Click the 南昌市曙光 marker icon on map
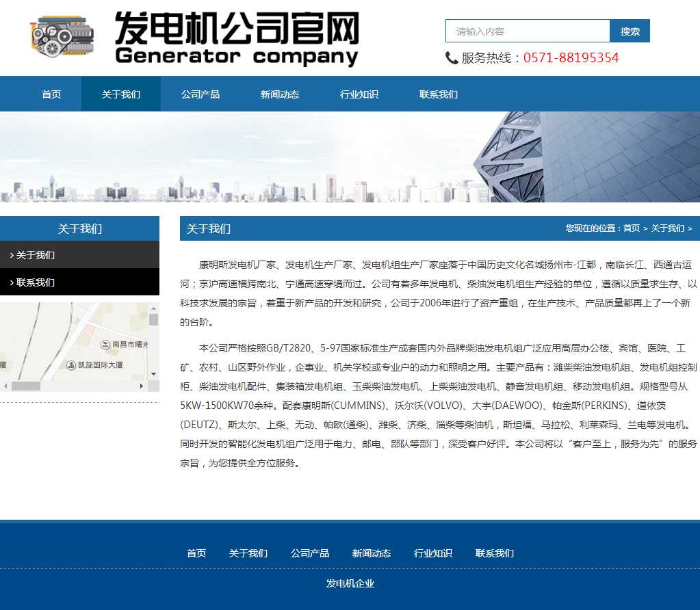700x610 pixels. pos(105,344)
